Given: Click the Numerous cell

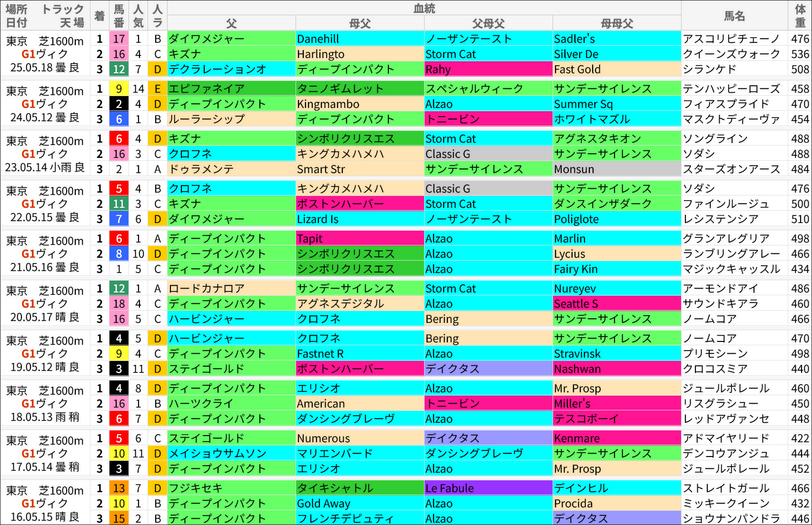Looking at the screenshot, I should click(360, 438).
